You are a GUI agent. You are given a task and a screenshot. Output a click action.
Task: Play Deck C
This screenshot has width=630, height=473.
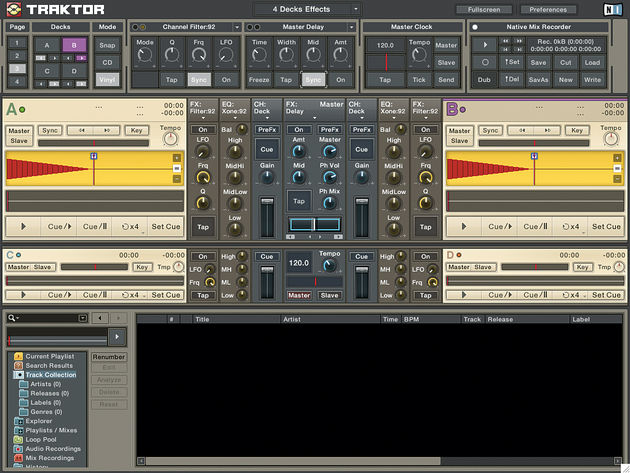pyautogui.click(x=23, y=295)
